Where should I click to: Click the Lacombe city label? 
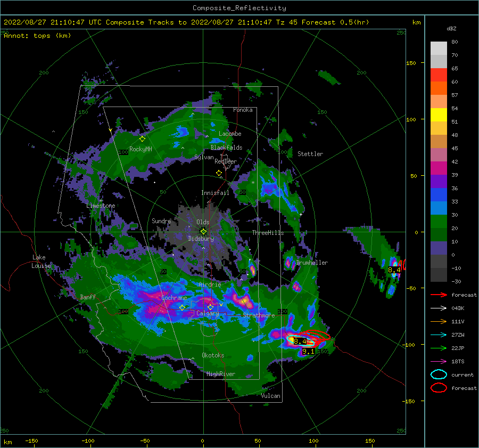(x=230, y=134)
